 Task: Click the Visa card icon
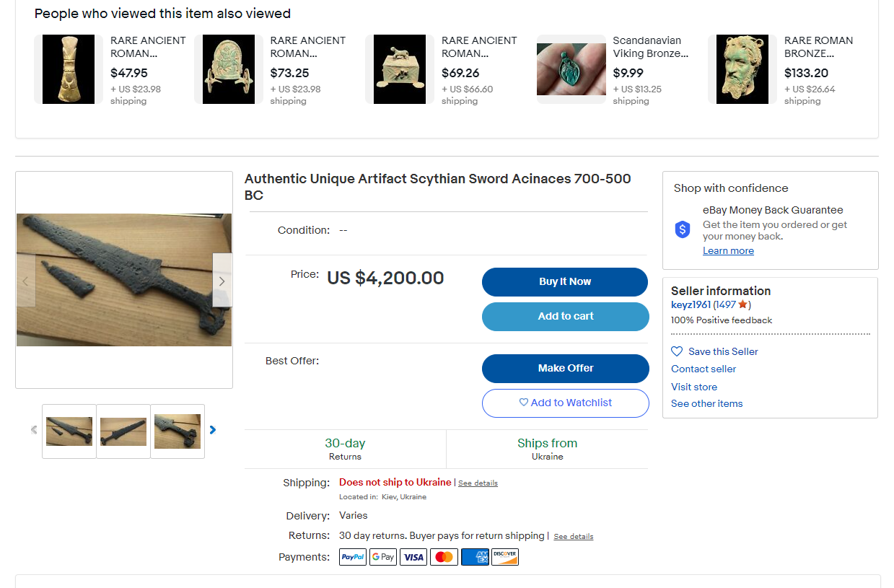coord(413,557)
